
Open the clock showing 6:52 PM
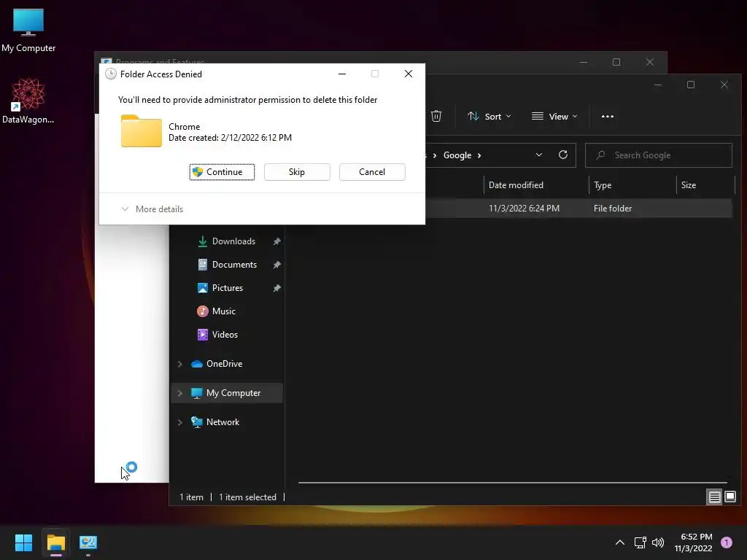[x=694, y=542]
